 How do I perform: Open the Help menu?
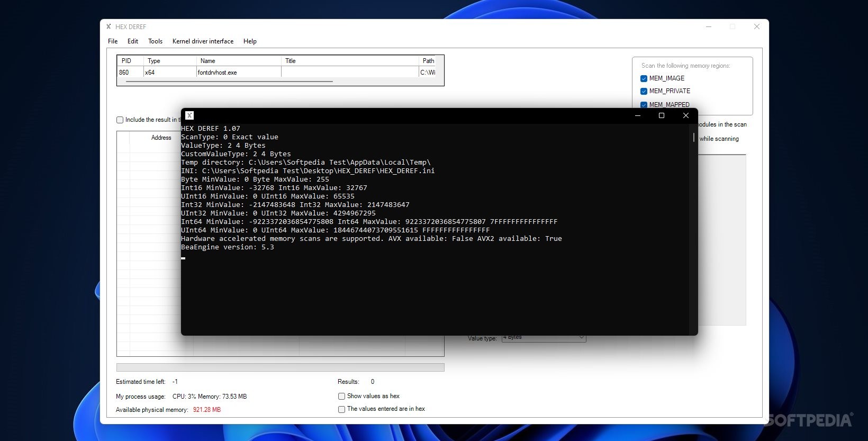[x=250, y=41]
